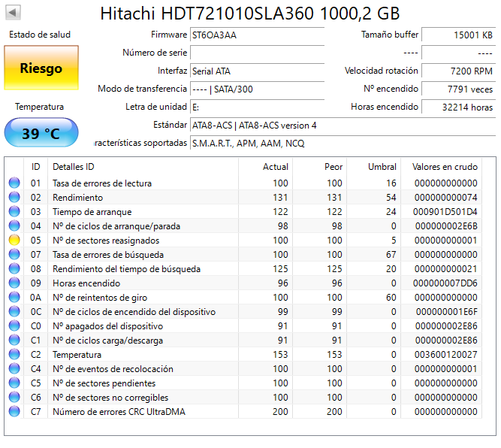Select 'Rendimiento del tiempo de búsqueda' text
The width and height of the screenshot is (501, 448).
[x=126, y=269]
